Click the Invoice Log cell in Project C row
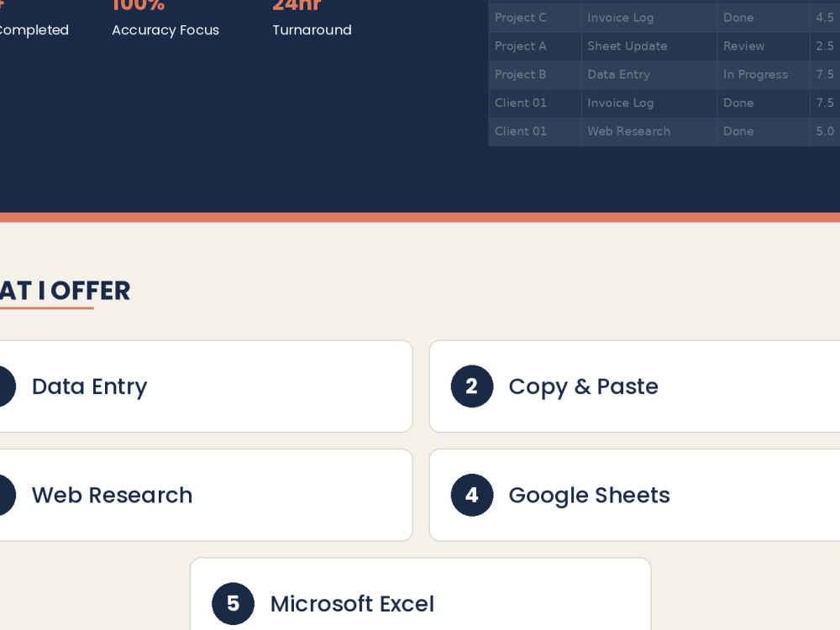Image resolution: width=840 pixels, height=630 pixels. (649, 18)
